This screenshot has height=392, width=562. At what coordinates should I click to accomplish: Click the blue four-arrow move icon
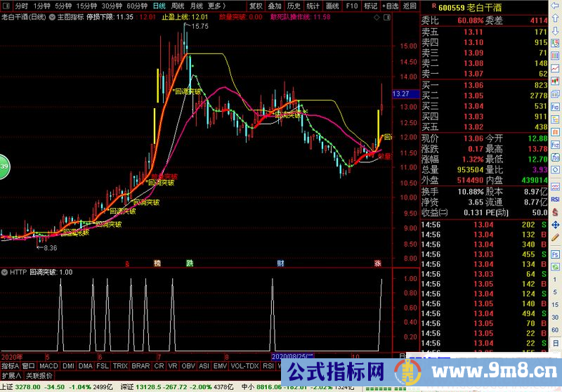pos(555,226)
